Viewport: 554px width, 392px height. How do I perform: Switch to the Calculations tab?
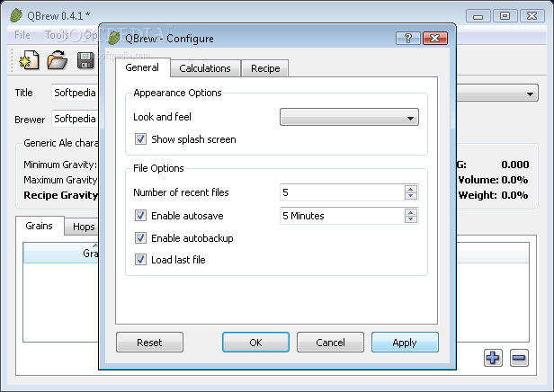click(x=205, y=68)
